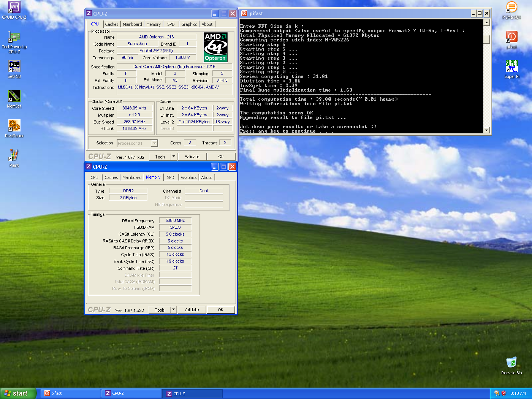The width and height of the screenshot is (532, 399).
Task: Click the AMD Opteron 1216 name field
Action: coord(156,37)
